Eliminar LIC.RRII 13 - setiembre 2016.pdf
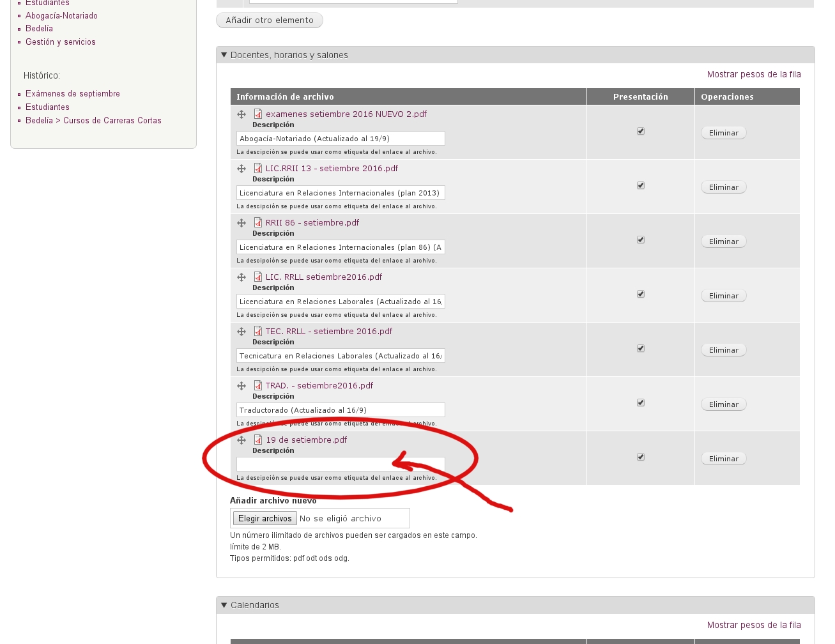835x644 pixels. point(724,187)
